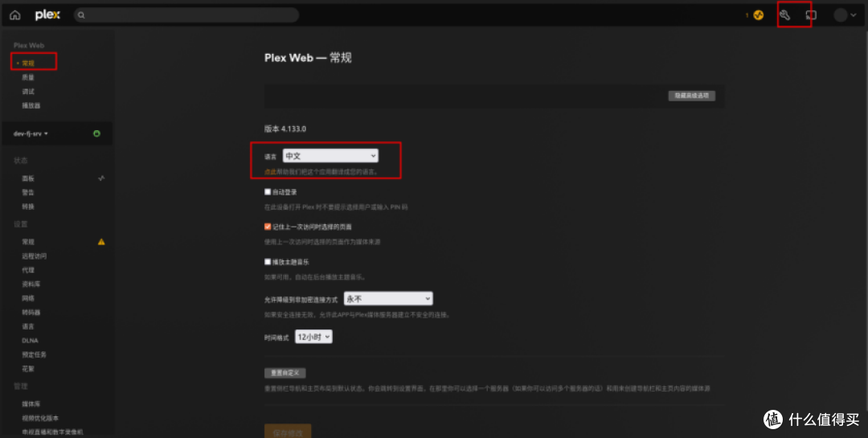Open 媒体库 under 管理
This screenshot has height=438, width=868.
(31, 403)
